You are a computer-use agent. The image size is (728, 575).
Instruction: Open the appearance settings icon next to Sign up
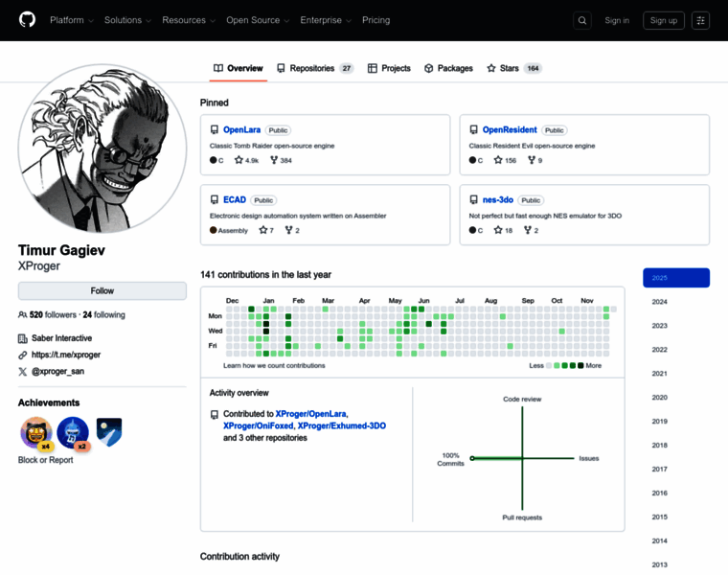pos(700,20)
